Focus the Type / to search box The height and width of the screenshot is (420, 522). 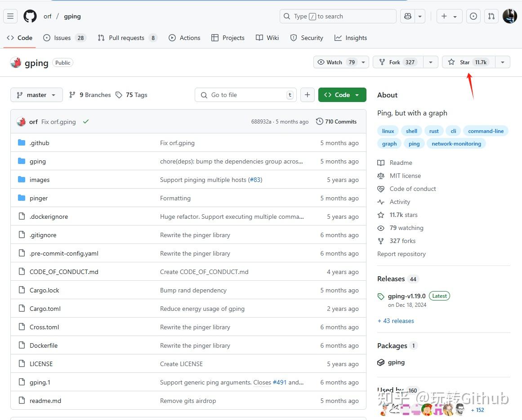coord(338,16)
